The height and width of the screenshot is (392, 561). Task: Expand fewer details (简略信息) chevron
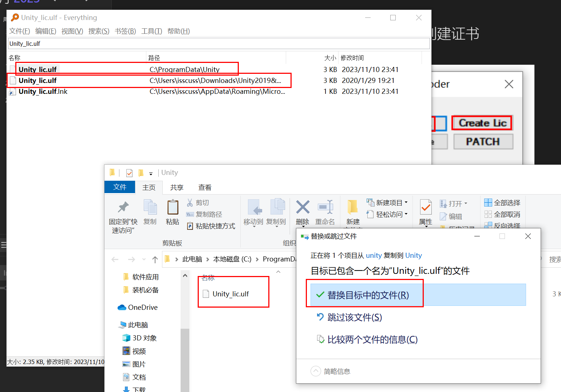[316, 371]
